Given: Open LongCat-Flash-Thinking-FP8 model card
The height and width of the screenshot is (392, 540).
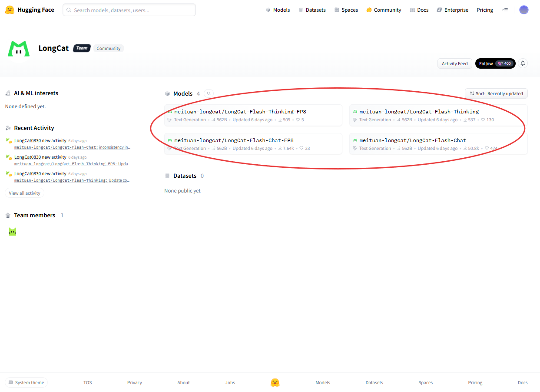Looking at the screenshot, I should (x=253, y=115).
